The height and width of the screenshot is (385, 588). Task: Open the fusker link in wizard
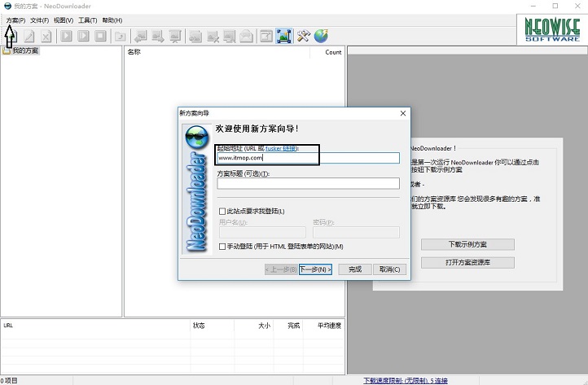pyautogui.click(x=281, y=148)
